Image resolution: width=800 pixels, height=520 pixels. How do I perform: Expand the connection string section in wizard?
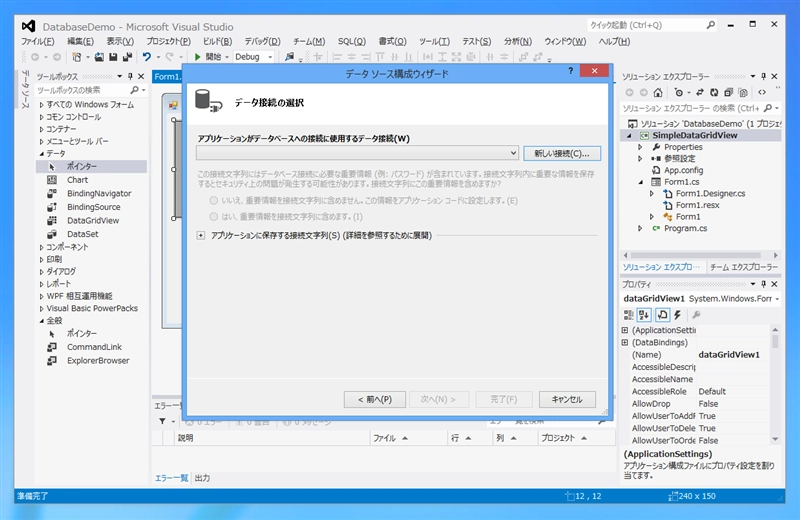(201, 235)
